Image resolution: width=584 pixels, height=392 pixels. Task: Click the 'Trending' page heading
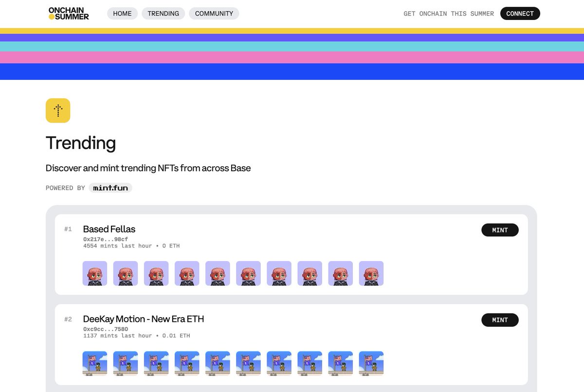pos(81,143)
